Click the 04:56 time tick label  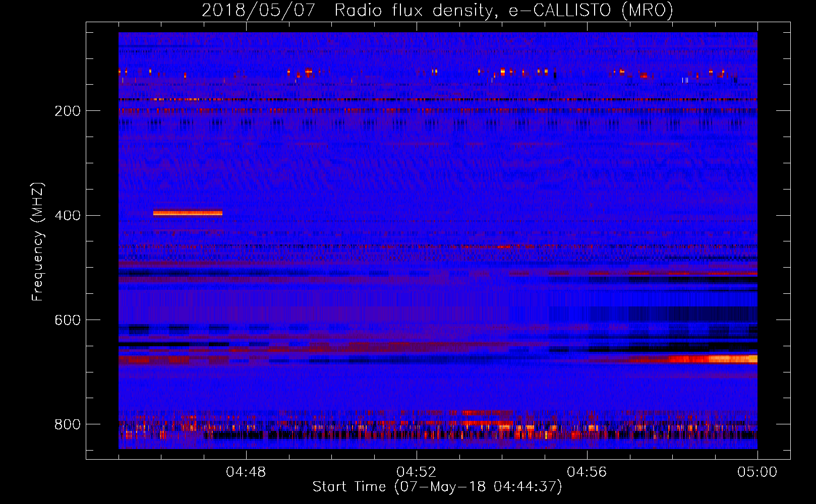pos(587,472)
